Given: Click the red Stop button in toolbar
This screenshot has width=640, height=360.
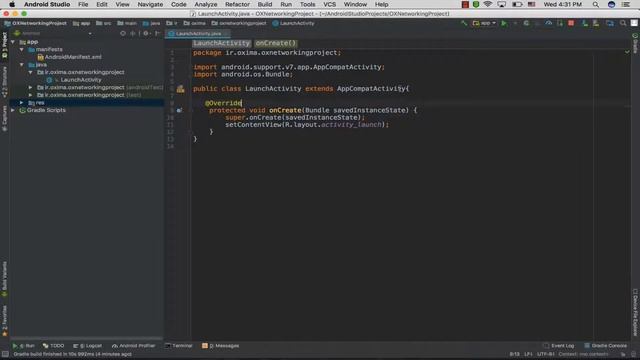Looking at the screenshot, I should (571, 23).
